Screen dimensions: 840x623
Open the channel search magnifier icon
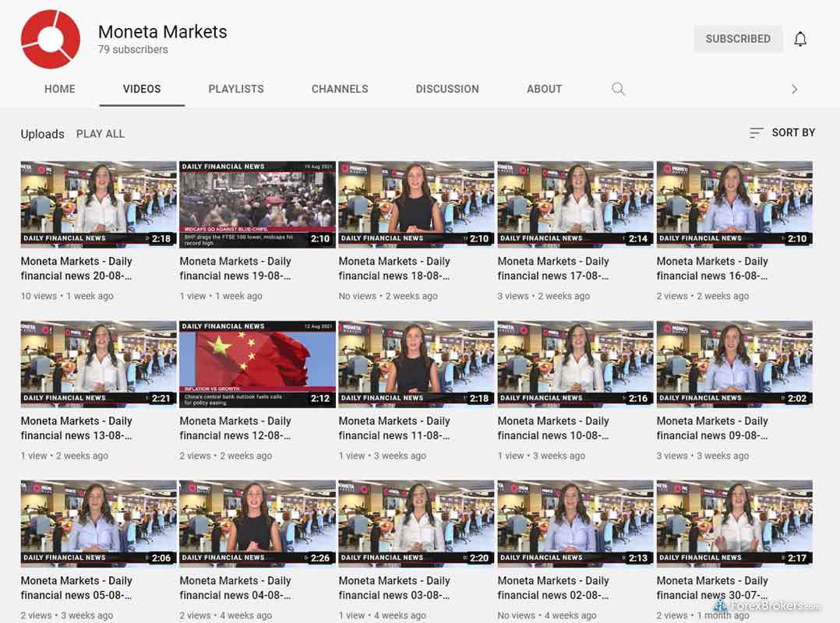coord(618,89)
